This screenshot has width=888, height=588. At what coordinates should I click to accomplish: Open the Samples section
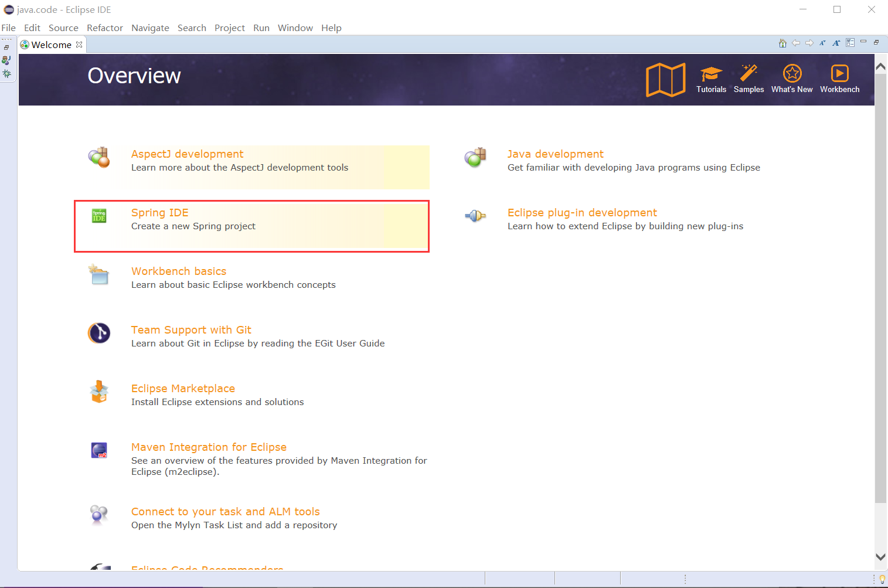[x=748, y=79]
